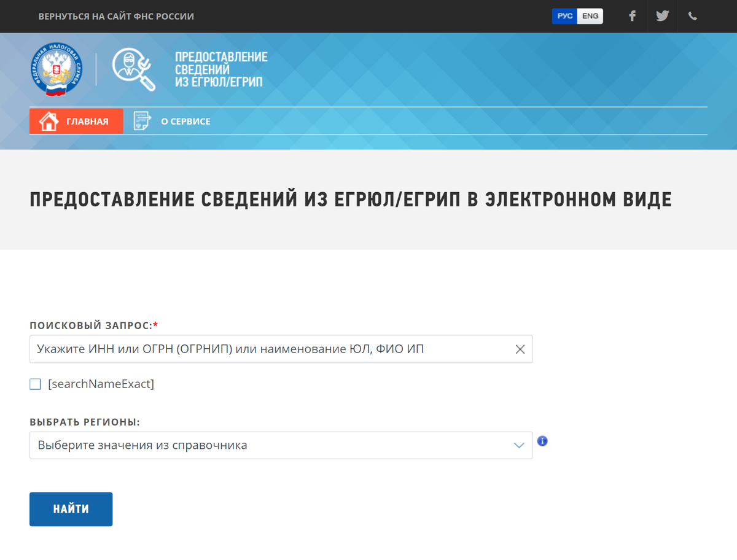Click the house icon on Главная tab

pos(49,121)
